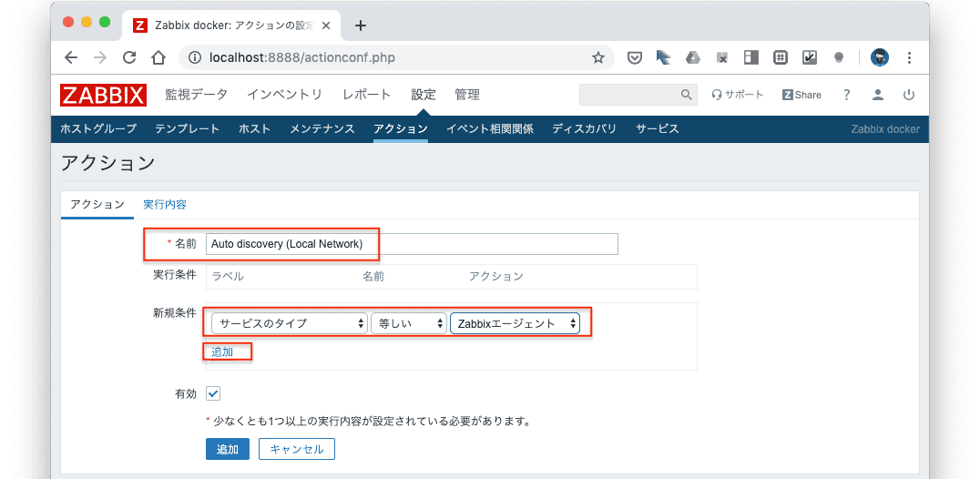Click the 名前 text field
This screenshot has height=479, width=980.
click(x=412, y=244)
